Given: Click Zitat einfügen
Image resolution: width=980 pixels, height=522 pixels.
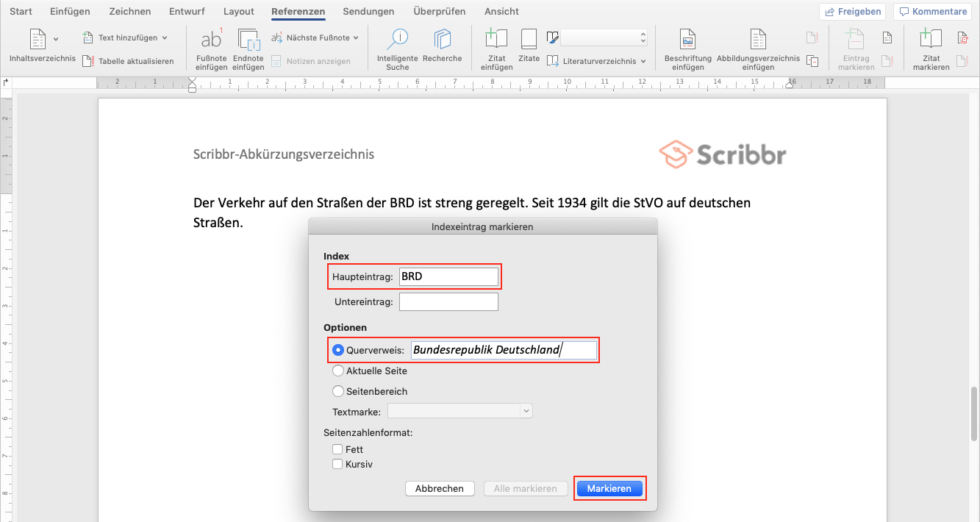Looking at the screenshot, I should (496, 50).
